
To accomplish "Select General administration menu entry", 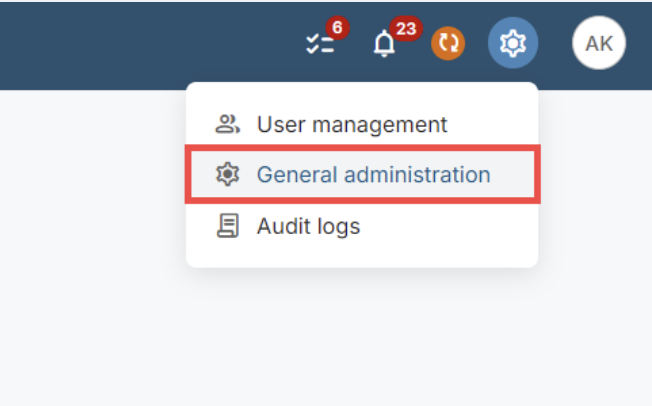I will tap(363, 174).
